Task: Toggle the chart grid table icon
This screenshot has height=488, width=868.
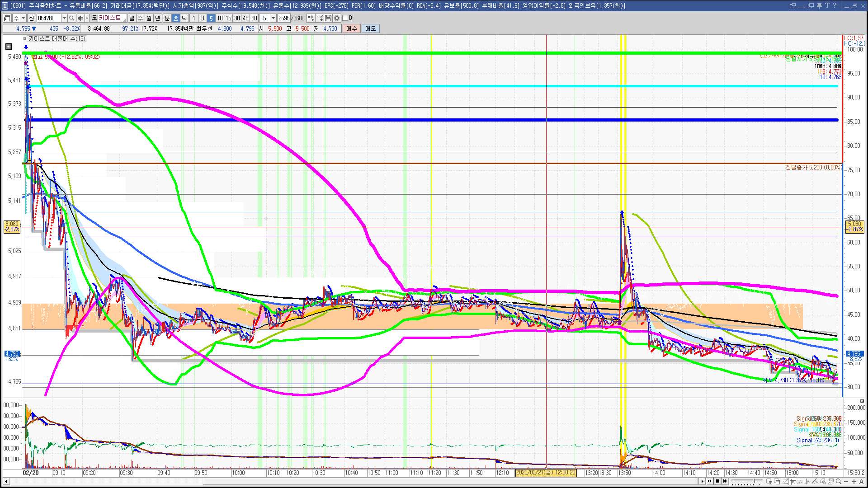Action: (x=9, y=47)
